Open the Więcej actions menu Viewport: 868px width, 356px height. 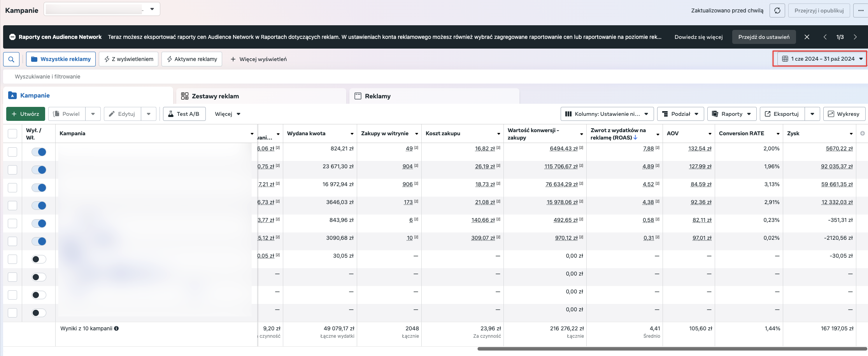click(228, 114)
